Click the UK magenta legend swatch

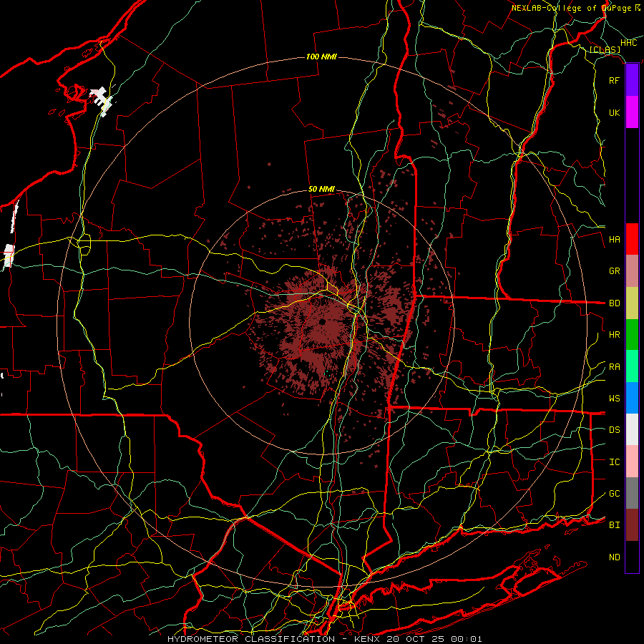tap(632, 112)
